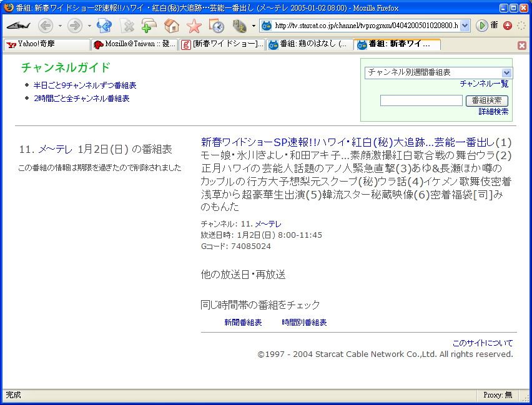Image resolution: width=532 pixels, height=405 pixels.
Task: Expand the Back button history dropdown arrow
Action: 60,26
